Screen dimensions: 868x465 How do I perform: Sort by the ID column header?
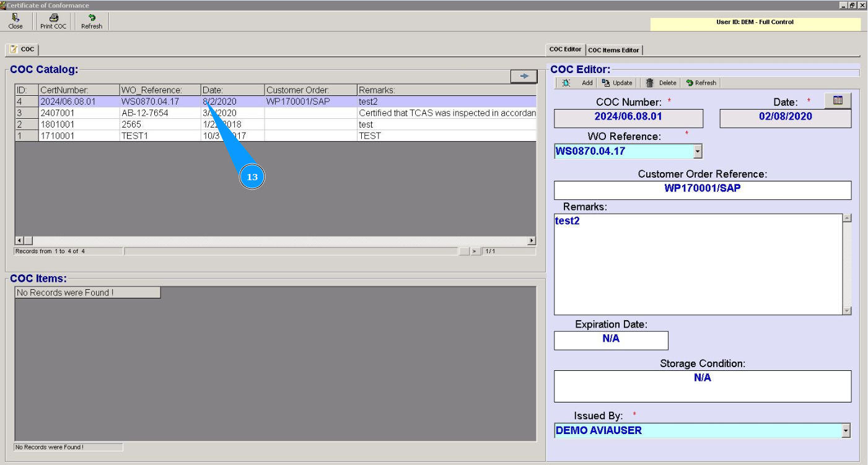click(27, 90)
